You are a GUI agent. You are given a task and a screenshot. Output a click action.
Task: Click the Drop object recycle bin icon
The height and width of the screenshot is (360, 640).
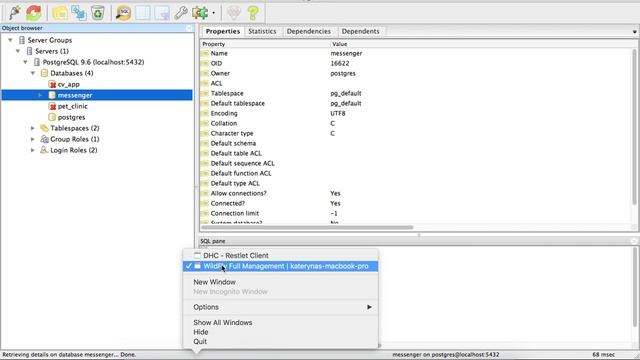(98, 13)
